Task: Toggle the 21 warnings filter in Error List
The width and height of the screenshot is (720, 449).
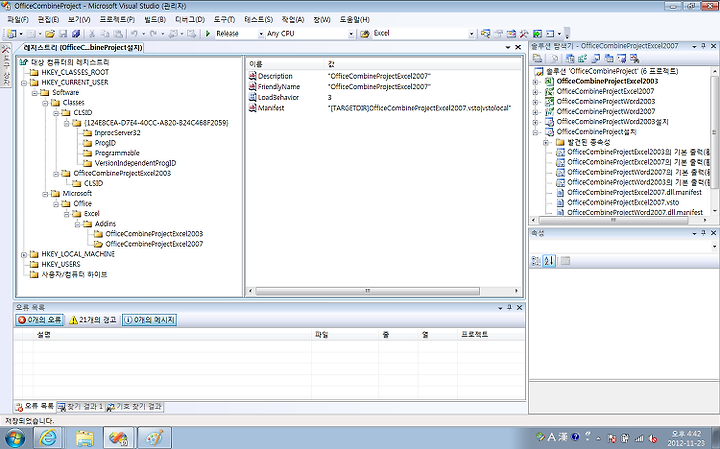Action: [93, 320]
